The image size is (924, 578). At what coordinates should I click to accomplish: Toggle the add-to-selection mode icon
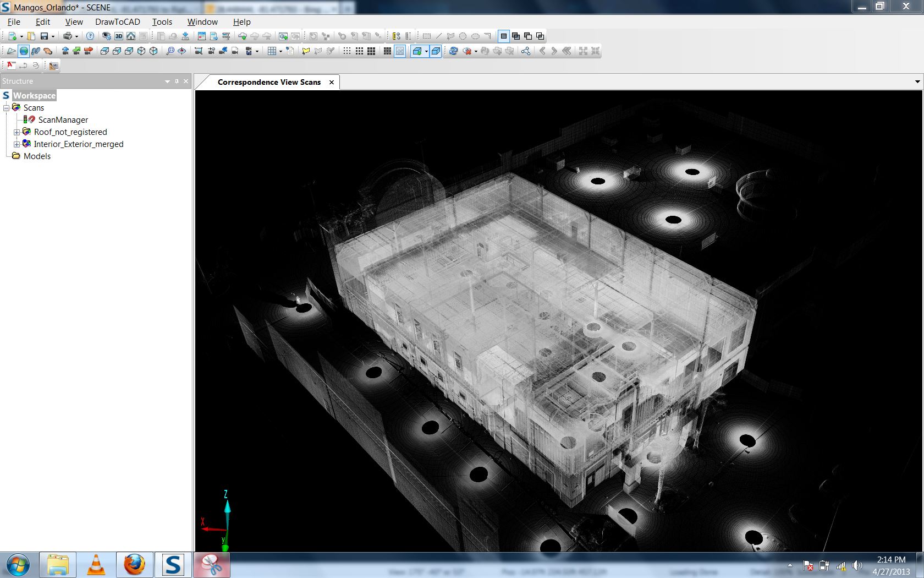coord(516,36)
